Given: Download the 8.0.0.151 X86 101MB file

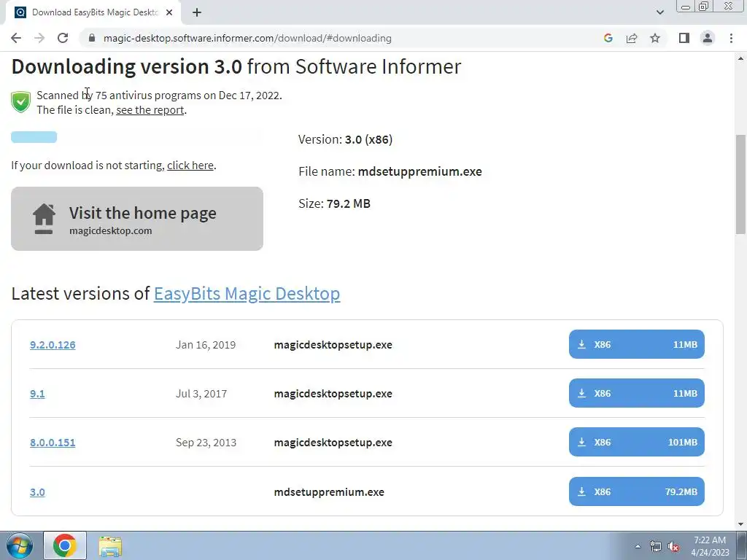Looking at the screenshot, I should (636, 442).
